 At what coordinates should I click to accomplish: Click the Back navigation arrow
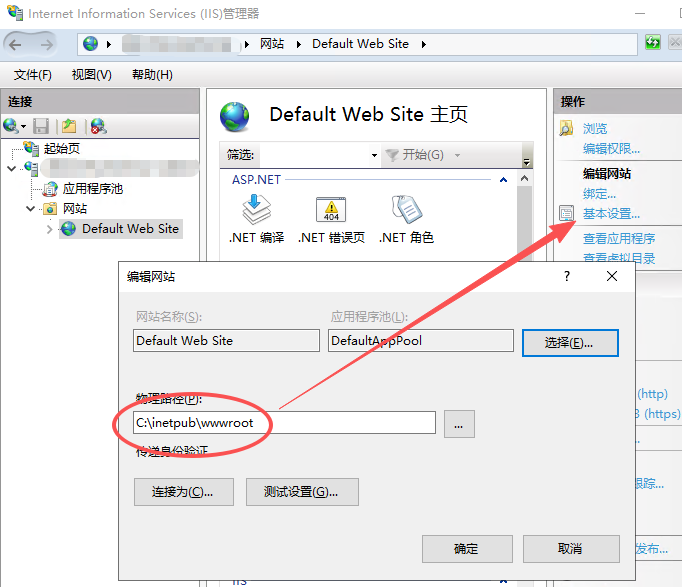(x=15, y=44)
